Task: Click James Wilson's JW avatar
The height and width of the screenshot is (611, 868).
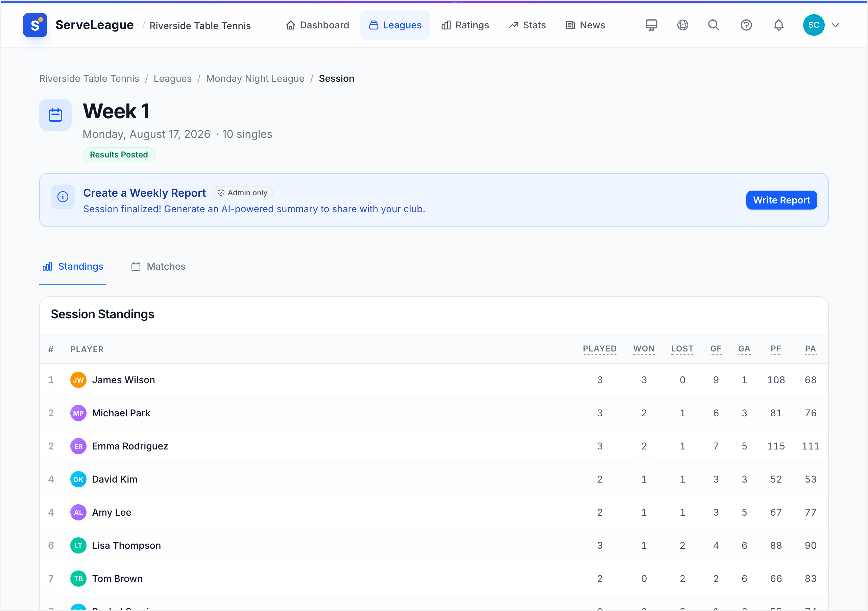Action: click(78, 380)
